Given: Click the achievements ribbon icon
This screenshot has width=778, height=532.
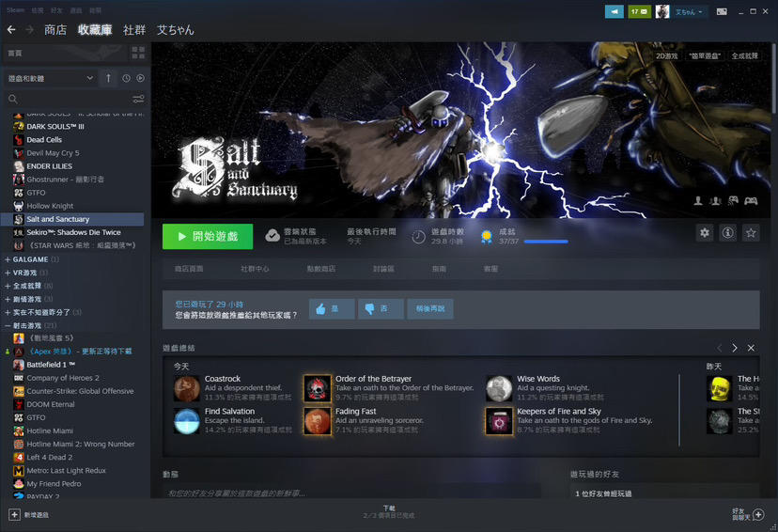Looking at the screenshot, I should click(487, 237).
